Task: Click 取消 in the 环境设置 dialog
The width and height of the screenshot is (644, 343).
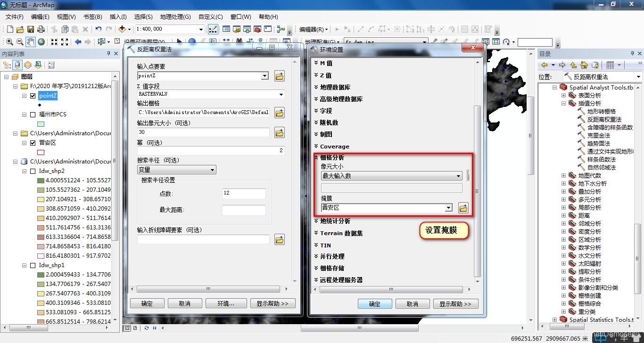Action: point(413,304)
